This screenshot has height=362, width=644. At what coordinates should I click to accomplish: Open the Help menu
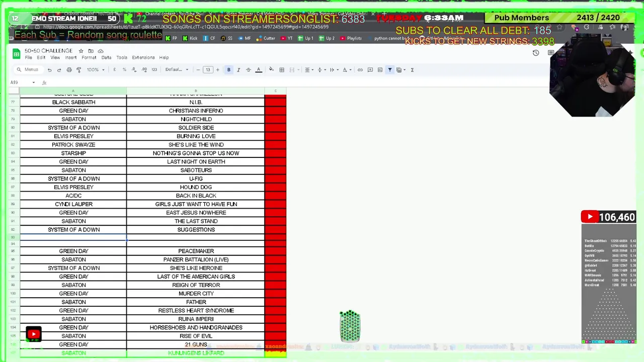[x=164, y=57]
